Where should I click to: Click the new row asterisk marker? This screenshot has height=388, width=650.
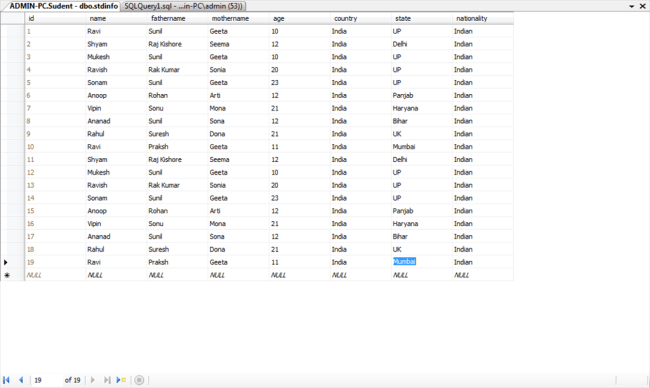click(7, 275)
